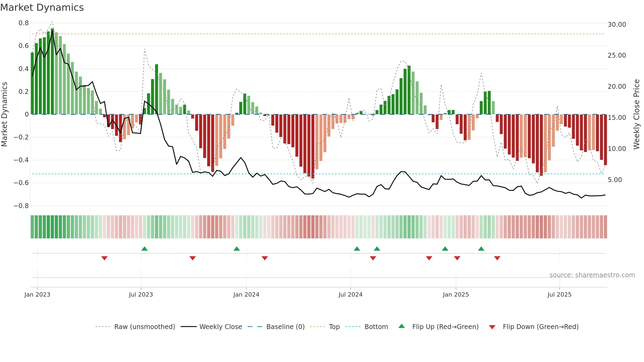Toggle the Top legend entry
644x362 pixels.
(x=325, y=327)
